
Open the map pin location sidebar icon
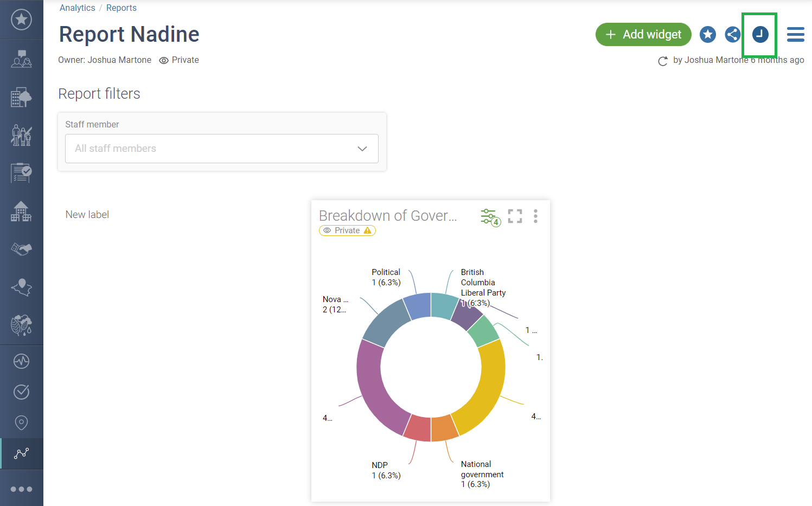coord(21,422)
